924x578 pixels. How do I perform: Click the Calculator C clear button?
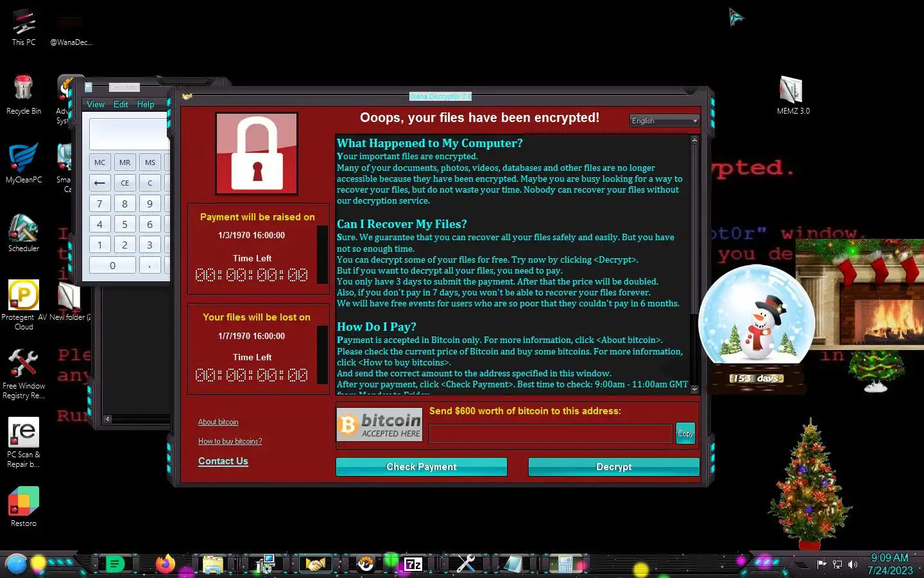coord(150,183)
